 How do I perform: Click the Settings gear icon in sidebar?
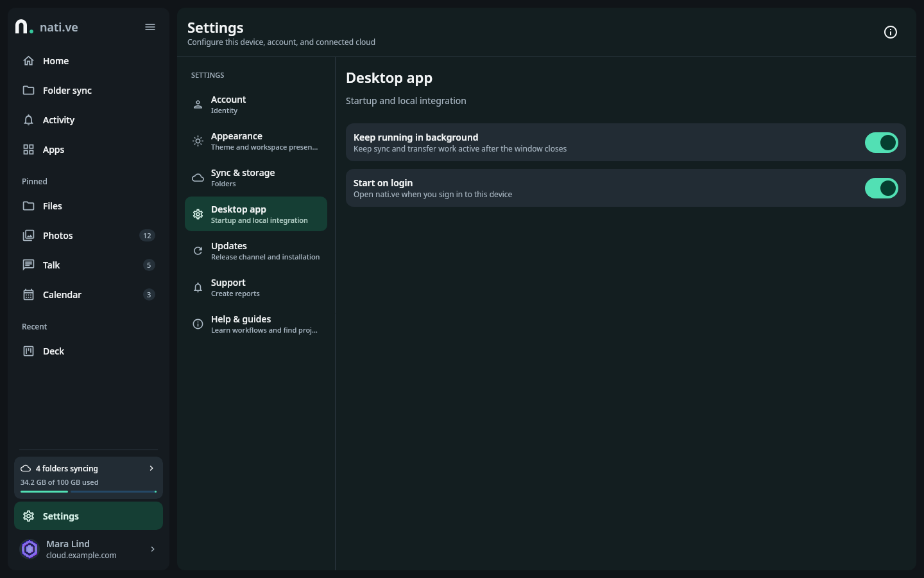[28, 516]
